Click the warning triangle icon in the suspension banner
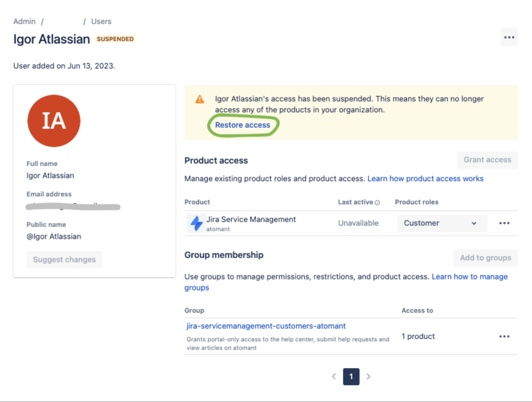 (200, 99)
